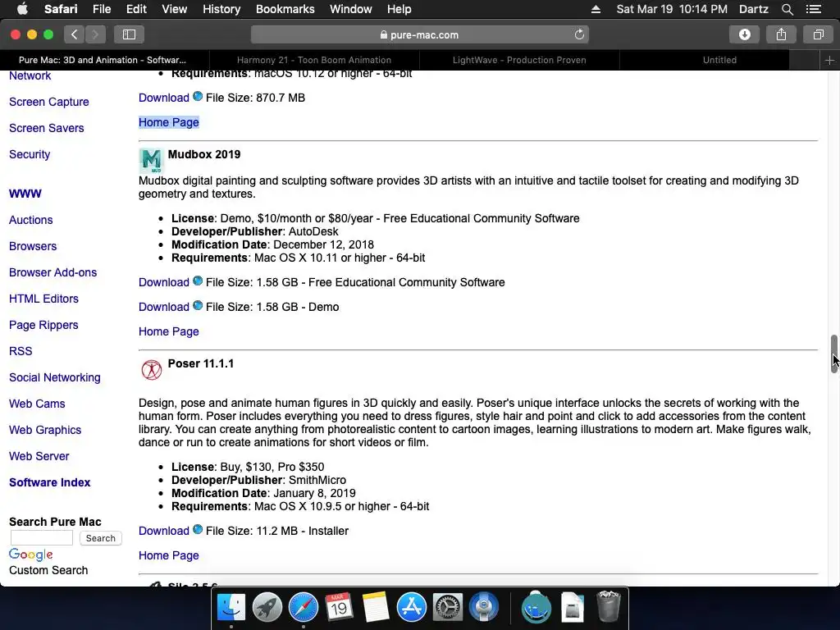Open Software Index sidebar link
840x630 pixels.
tap(50, 482)
